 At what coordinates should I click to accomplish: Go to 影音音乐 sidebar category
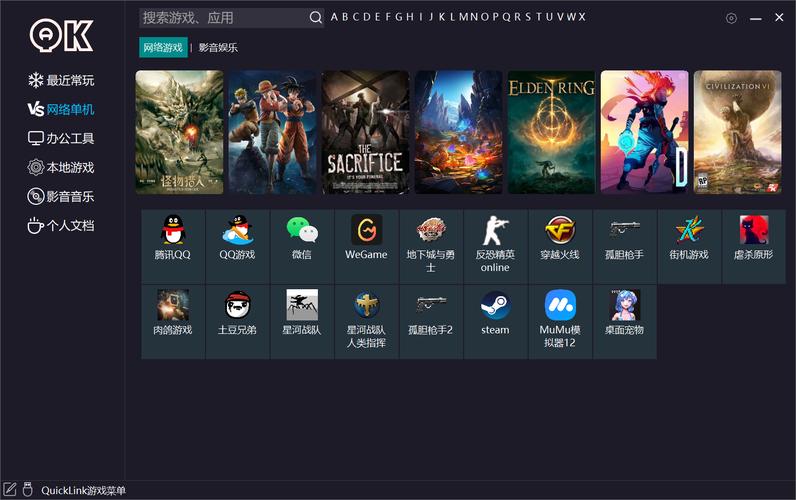[x=61, y=196]
